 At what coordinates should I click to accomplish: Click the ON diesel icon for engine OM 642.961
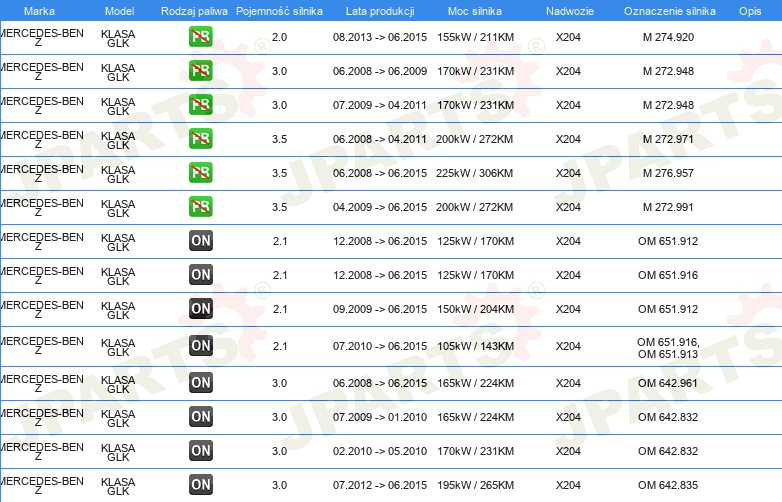(200, 383)
